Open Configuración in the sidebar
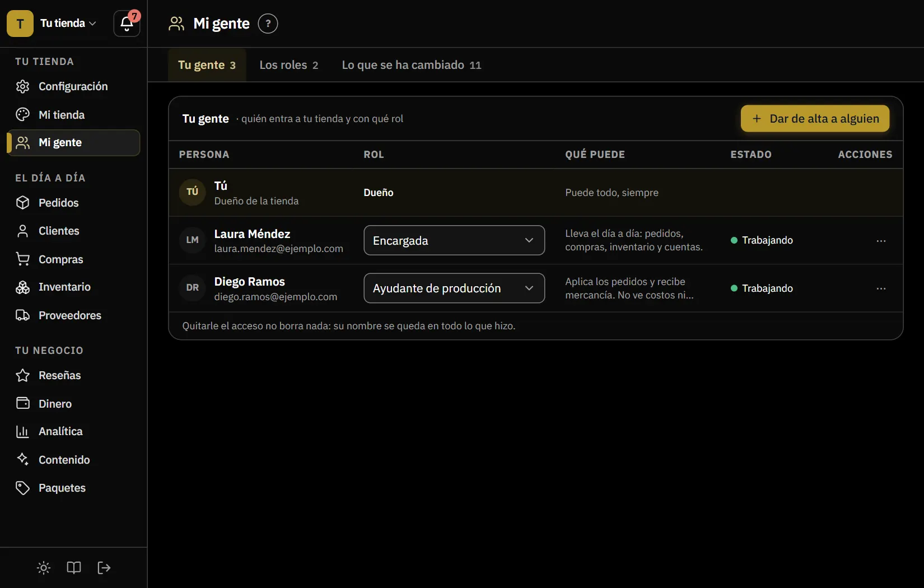924x588 pixels. pyautogui.click(x=73, y=86)
